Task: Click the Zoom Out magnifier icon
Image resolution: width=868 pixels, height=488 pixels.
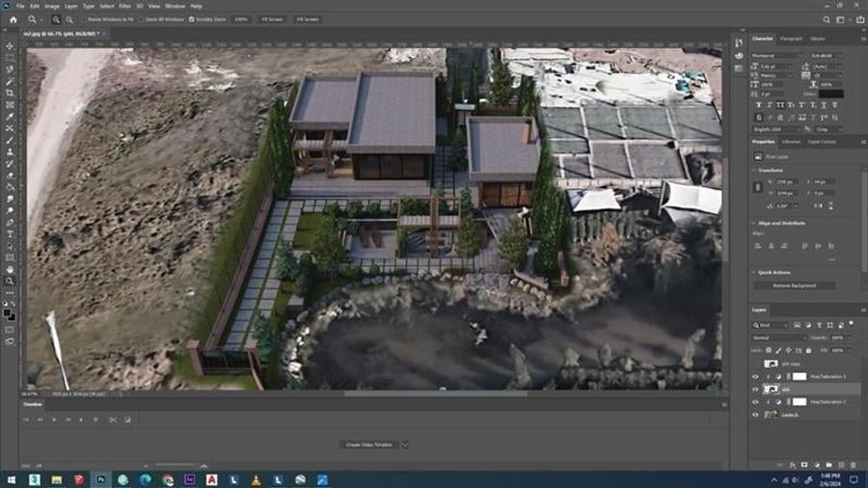Action: click(68, 19)
